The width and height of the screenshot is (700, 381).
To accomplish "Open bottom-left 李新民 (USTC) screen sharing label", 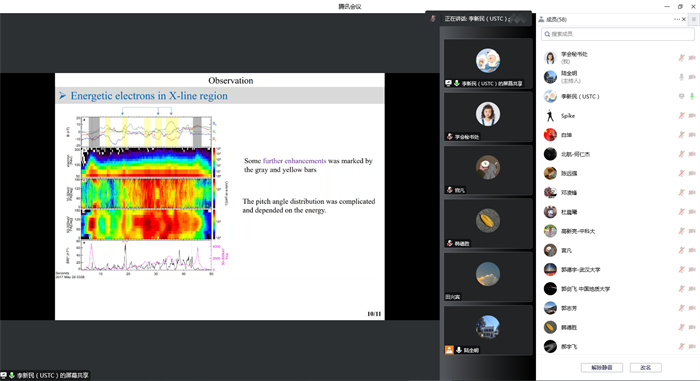I will (45, 375).
